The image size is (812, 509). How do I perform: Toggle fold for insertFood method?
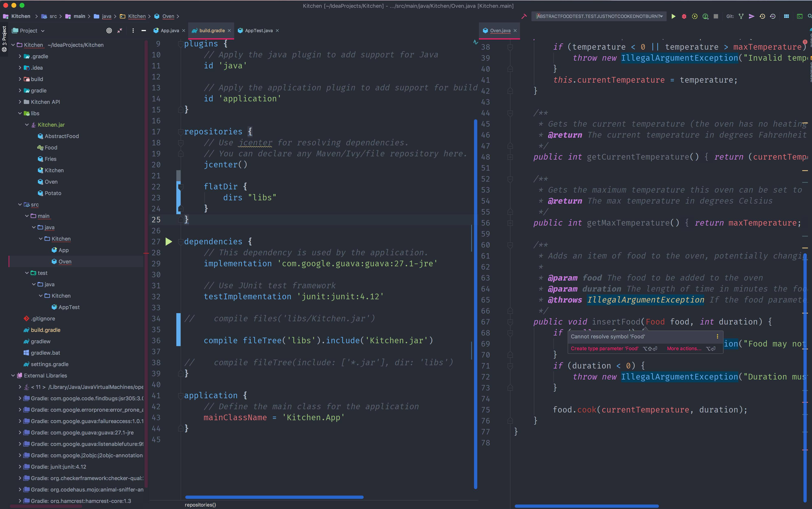[510, 322]
